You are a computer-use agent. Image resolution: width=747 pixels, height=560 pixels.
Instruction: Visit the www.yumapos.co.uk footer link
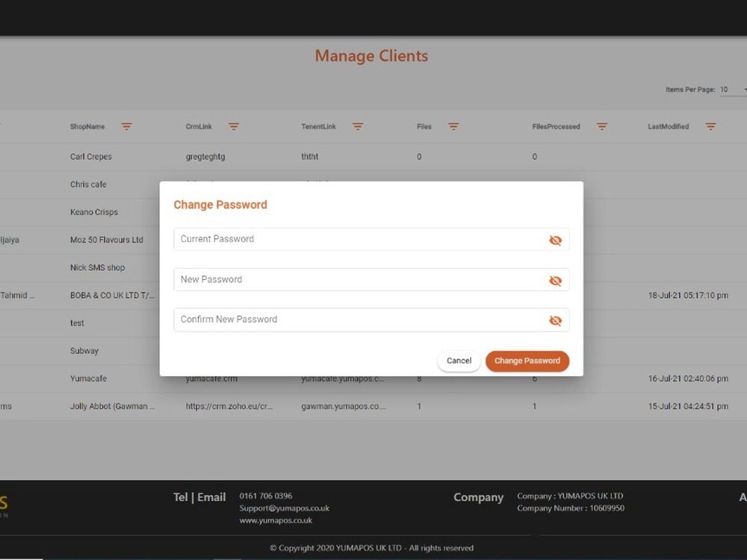[x=276, y=520]
